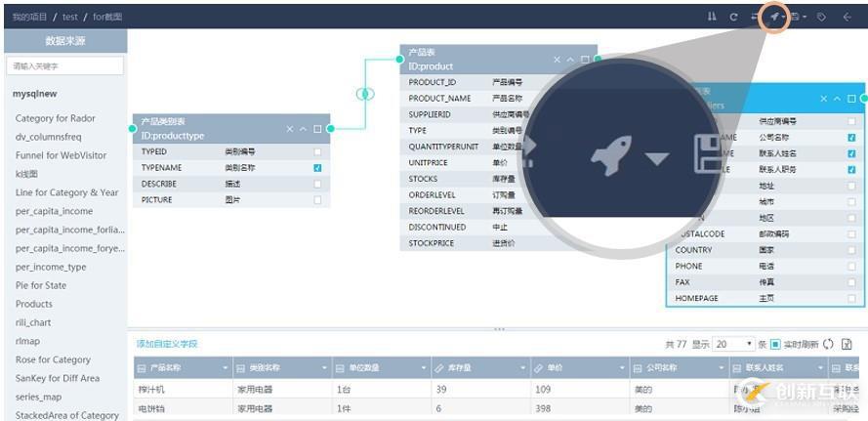Uncheck the 联系人职务 field checkbox in suppliers
868x421 pixels.
pos(851,170)
